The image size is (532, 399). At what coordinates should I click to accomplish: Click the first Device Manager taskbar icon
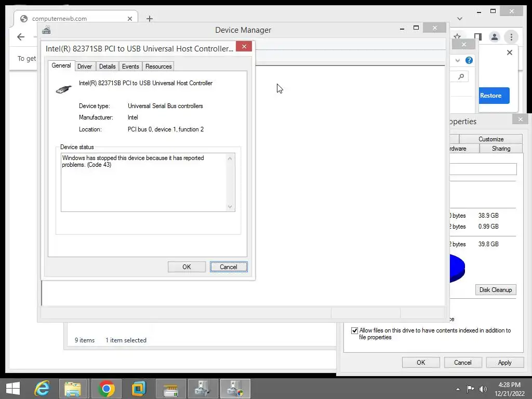[203, 389]
